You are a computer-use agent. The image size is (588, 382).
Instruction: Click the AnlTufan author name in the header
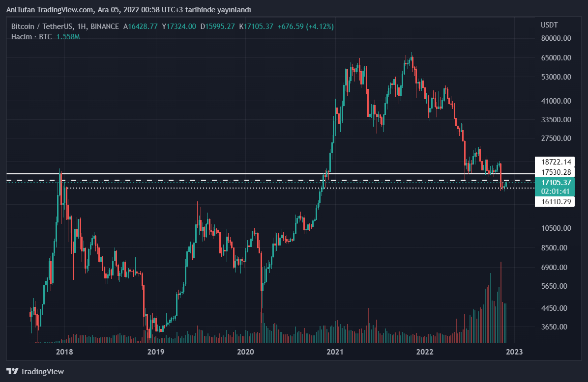pyautogui.click(x=21, y=10)
